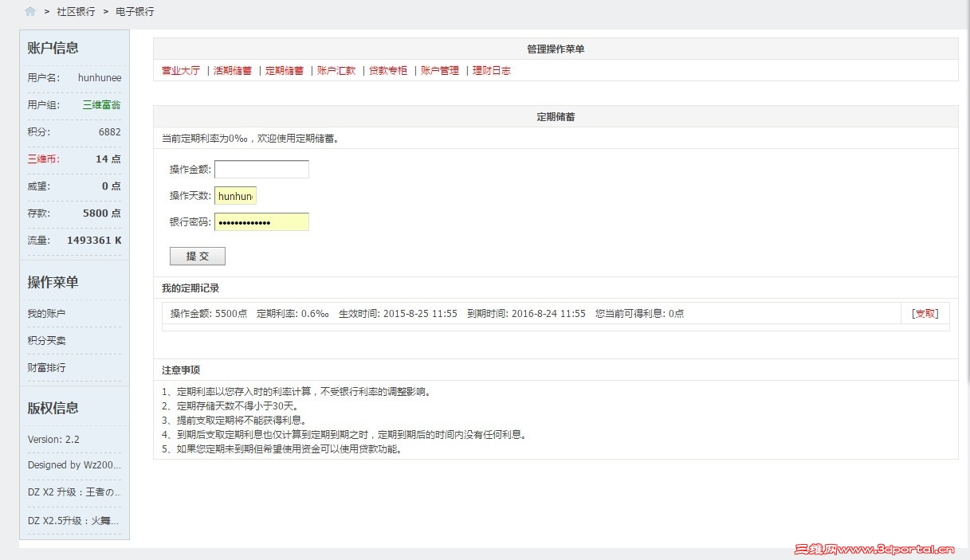
Task: Go to 营业大厅 menu item
Action: (x=181, y=70)
